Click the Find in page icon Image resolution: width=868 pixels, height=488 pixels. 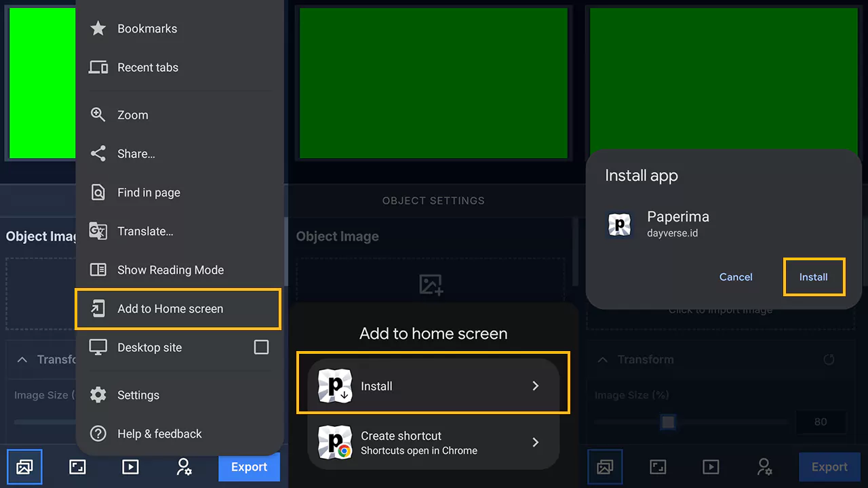click(98, 192)
